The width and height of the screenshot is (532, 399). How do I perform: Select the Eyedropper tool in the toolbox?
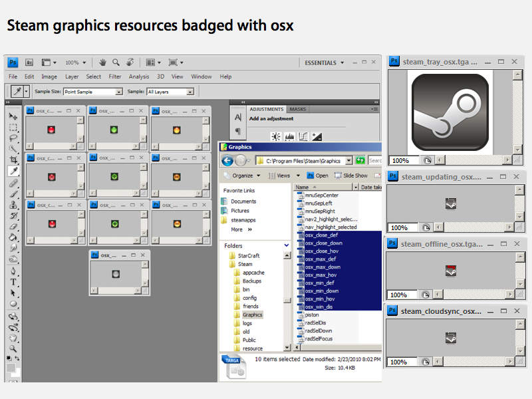click(x=13, y=171)
